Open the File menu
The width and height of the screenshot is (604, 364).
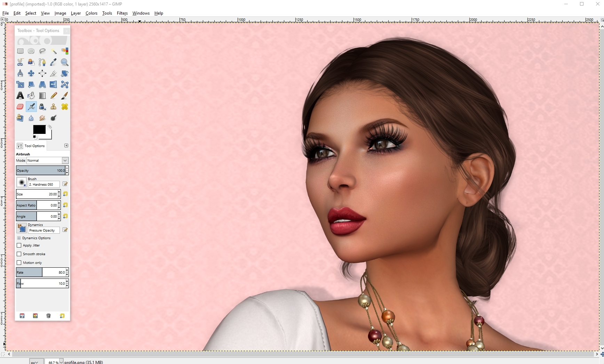(x=6, y=13)
